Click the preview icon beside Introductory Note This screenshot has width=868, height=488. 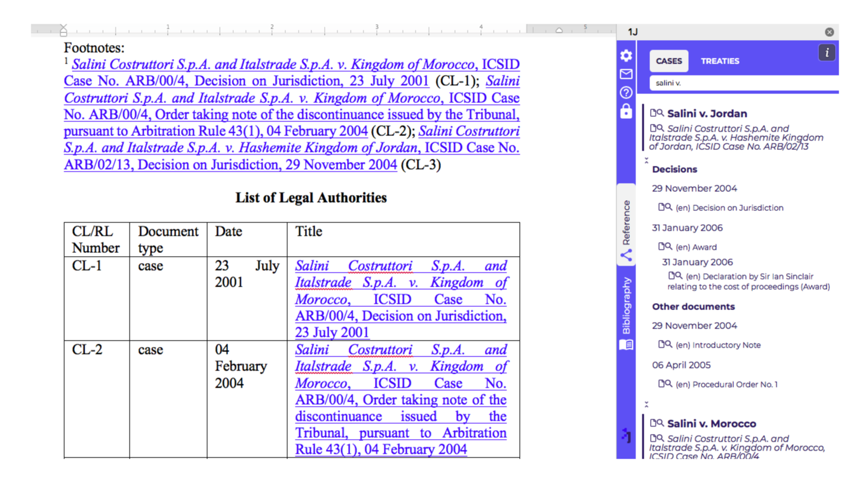click(x=665, y=344)
